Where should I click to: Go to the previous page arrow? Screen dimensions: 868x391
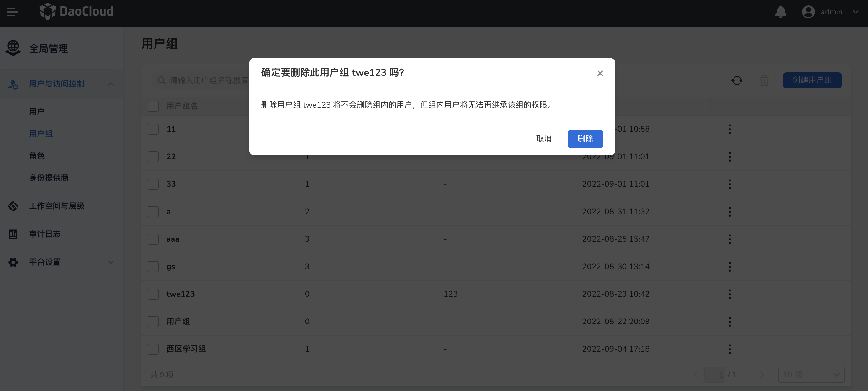coord(695,375)
